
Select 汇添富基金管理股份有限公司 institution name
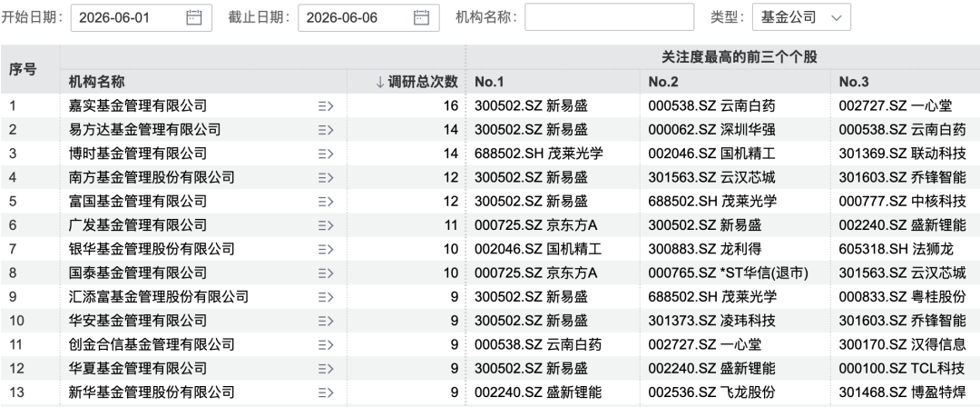[158, 297]
